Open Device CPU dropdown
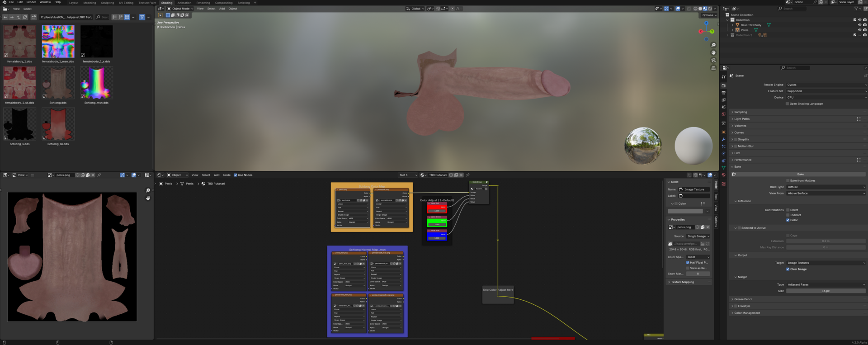This screenshot has width=868, height=345. point(826,97)
